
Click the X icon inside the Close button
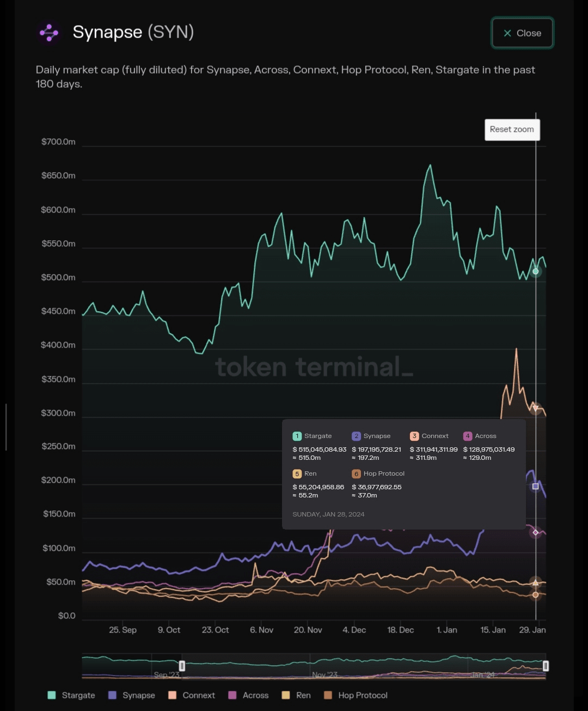[507, 33]
